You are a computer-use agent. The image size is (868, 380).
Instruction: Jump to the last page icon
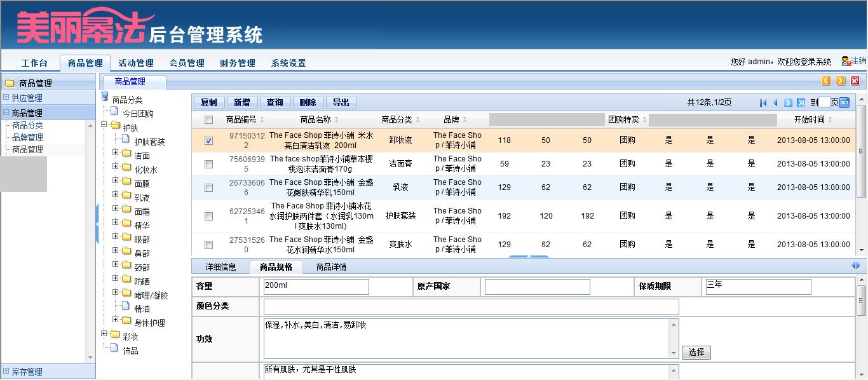point(801,102)
